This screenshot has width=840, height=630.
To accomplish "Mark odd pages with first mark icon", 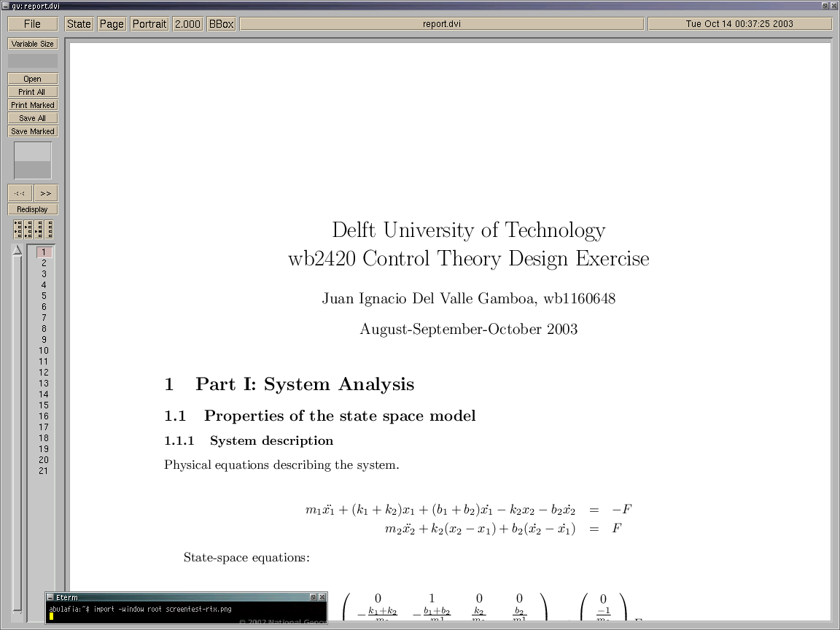I will point(17,229).
